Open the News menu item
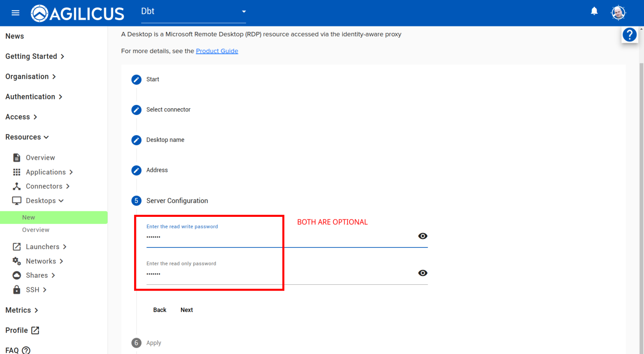This screenshot has height=354, width=644. point(15,36)
